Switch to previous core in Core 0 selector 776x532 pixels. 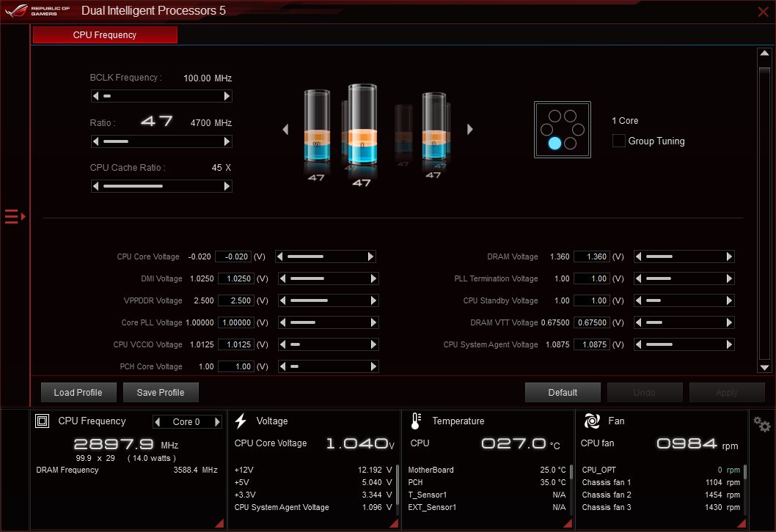[x=158, y=422]
